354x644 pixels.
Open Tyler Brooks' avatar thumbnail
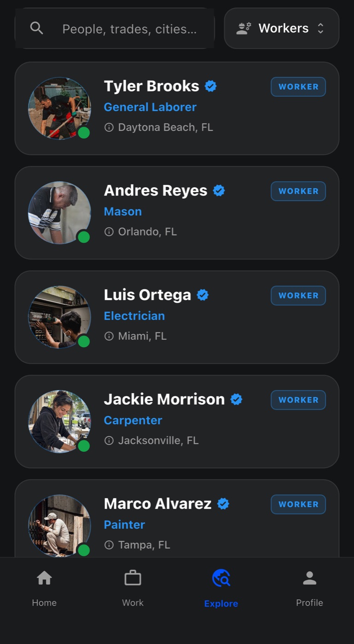point(59,108)
